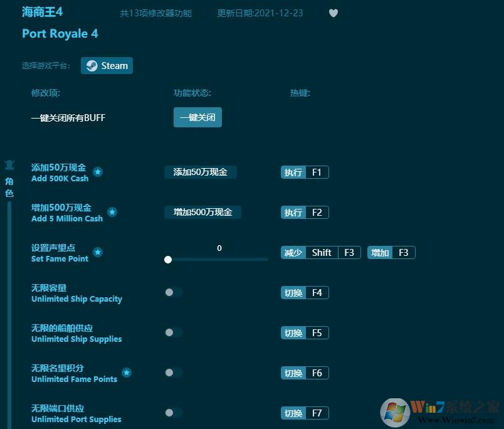504x429 pixels.
Task: Click the Unlimited Ship Capacity label
Action: tap(77, 299)
